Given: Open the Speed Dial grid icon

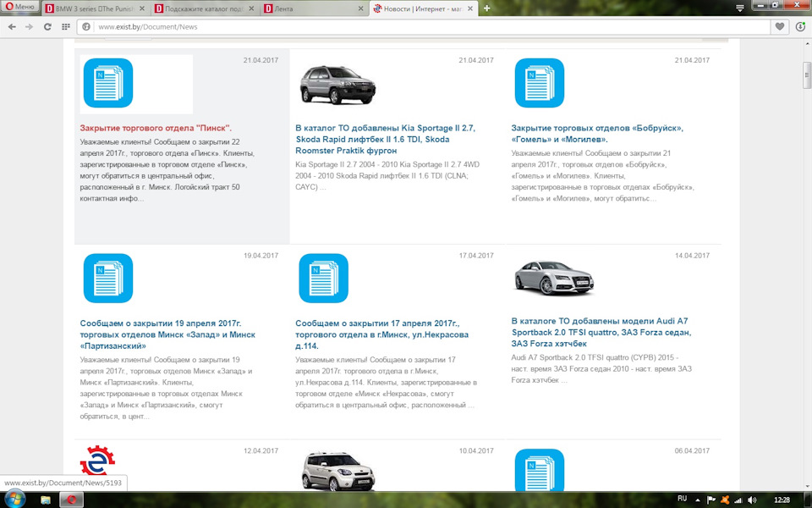Looking at the screenshot, I should [64, 27].
